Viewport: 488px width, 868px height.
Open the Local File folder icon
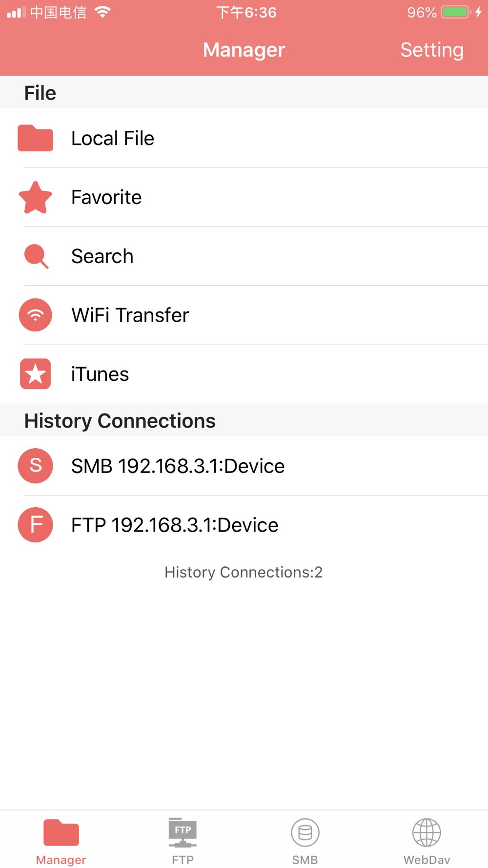coord(35,138)
